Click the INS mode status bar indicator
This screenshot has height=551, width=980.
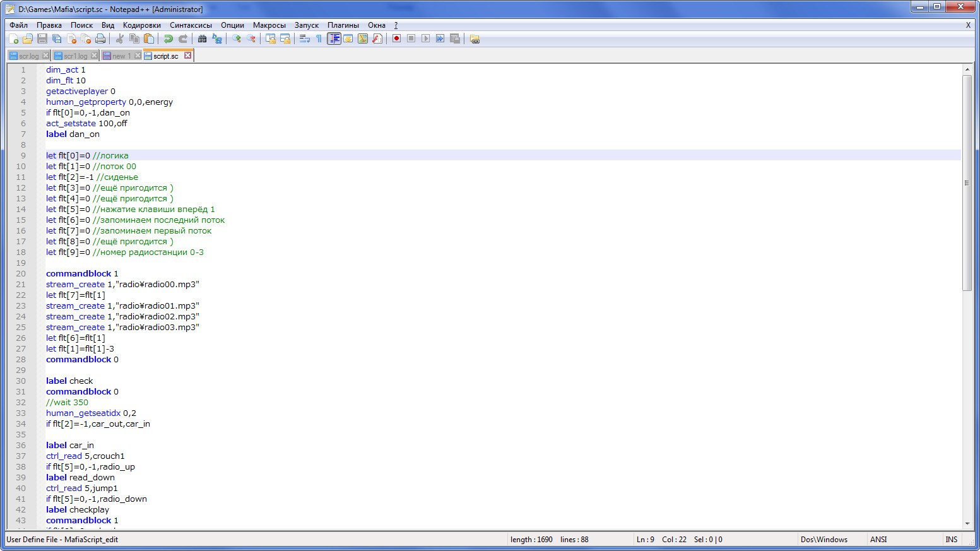click(x=951, y=540)
